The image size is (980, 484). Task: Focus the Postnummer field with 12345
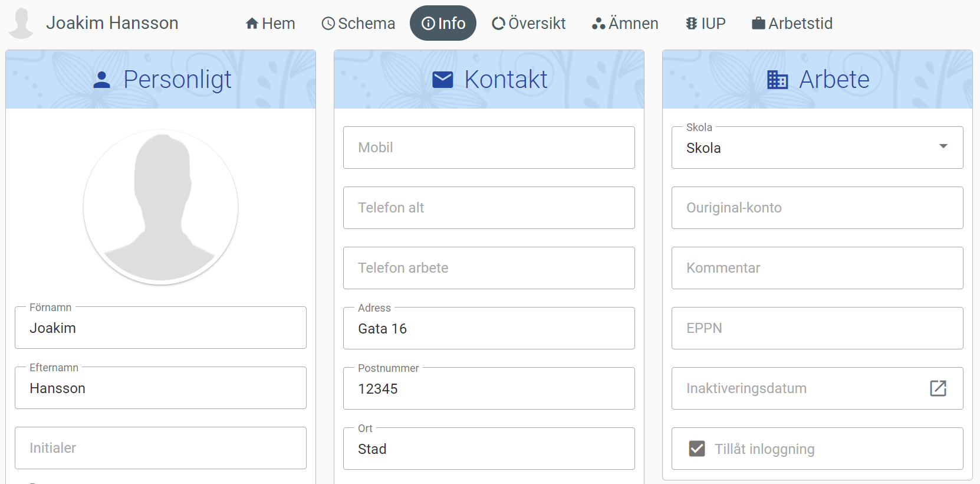click(489, 388)
